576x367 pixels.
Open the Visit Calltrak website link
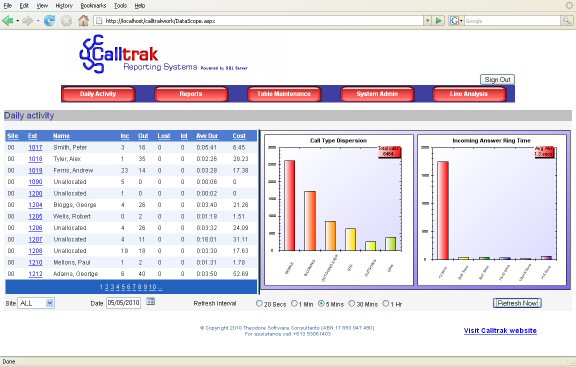point(500,331)
